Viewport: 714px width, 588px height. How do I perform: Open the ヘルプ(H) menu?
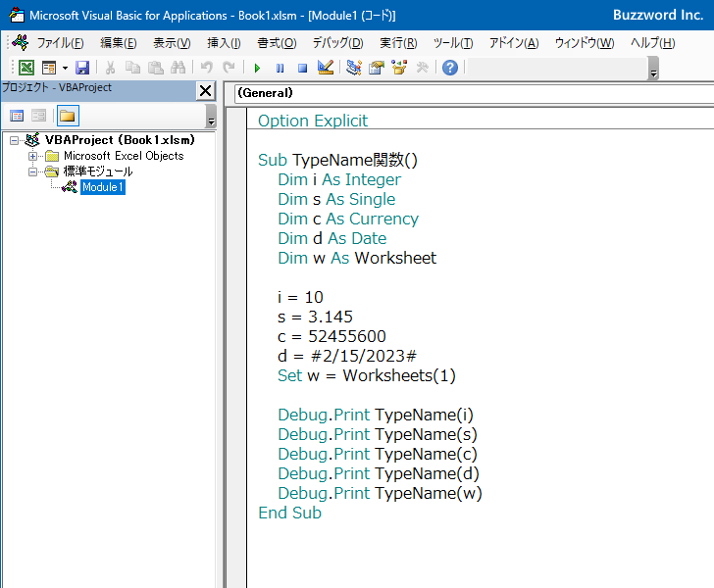click(652, 43)
